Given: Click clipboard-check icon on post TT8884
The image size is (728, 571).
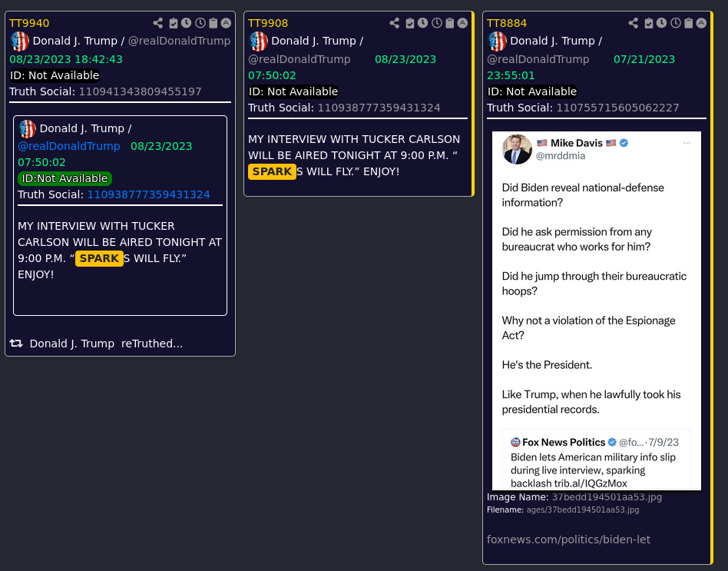Looking at the screenshot, I should pos(649,23).
